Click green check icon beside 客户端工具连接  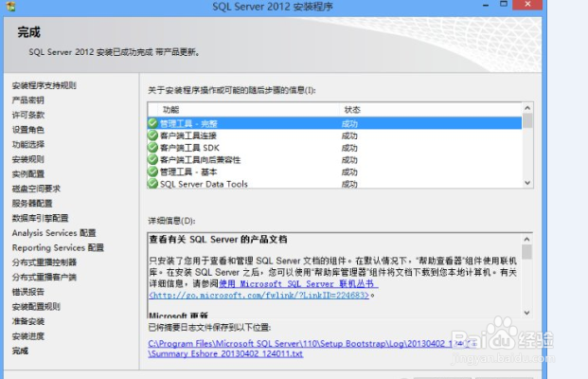(x=152, y=135)
